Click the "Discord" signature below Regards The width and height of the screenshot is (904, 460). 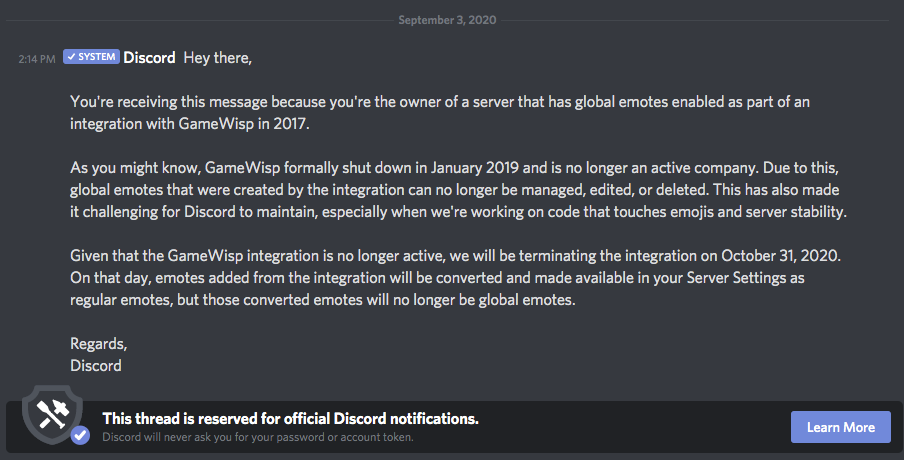96,365
